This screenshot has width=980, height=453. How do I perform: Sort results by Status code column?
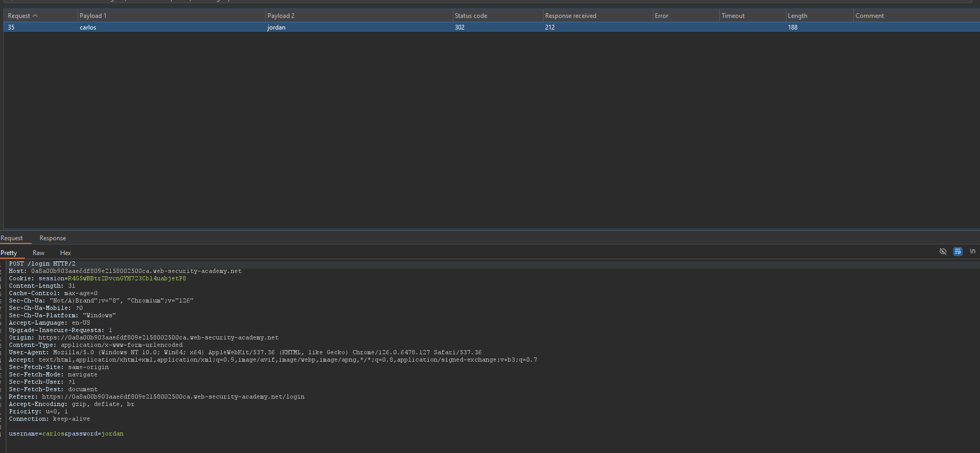(x=471, y=16)
